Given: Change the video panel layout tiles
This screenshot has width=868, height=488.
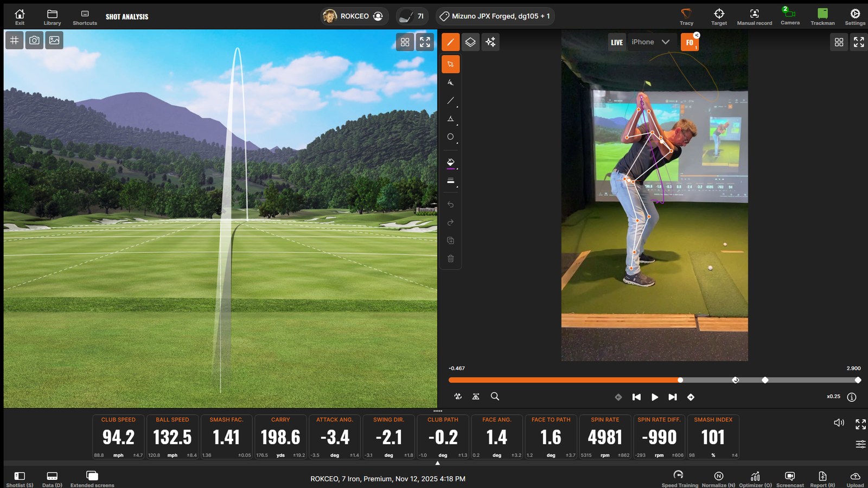Looking at the screenshot, I should pos(839,42).
